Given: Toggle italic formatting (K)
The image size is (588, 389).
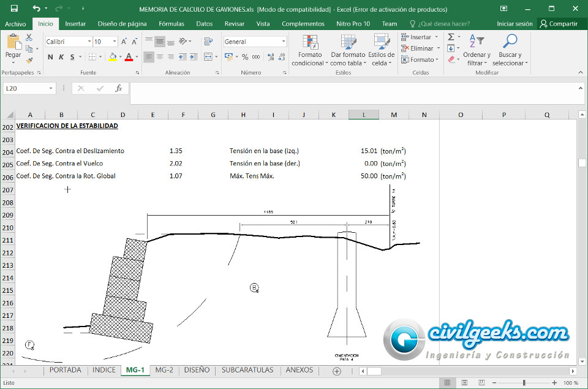Looking at the screenshot, I should (x=61, y=57).
